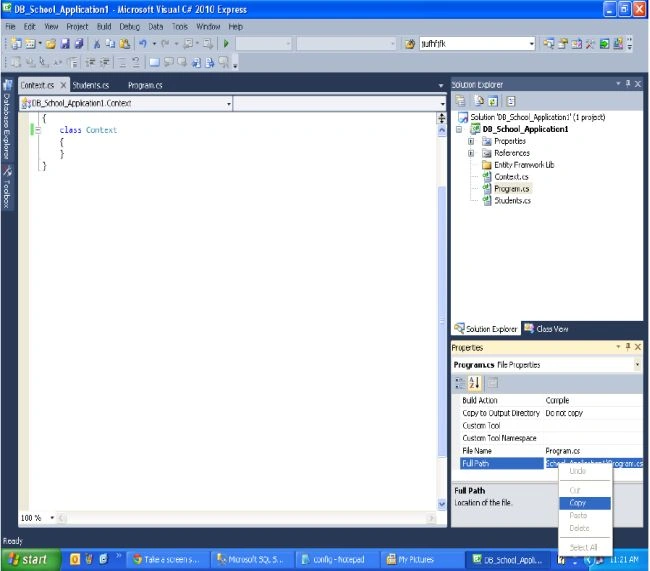Open the Build menu

(104, 27)
